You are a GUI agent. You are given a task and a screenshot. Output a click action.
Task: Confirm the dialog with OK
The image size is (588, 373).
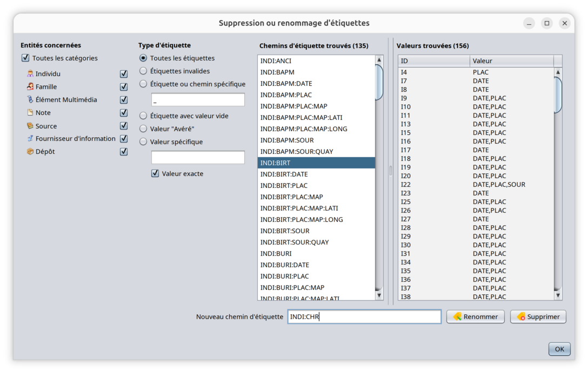pos(559,349)
